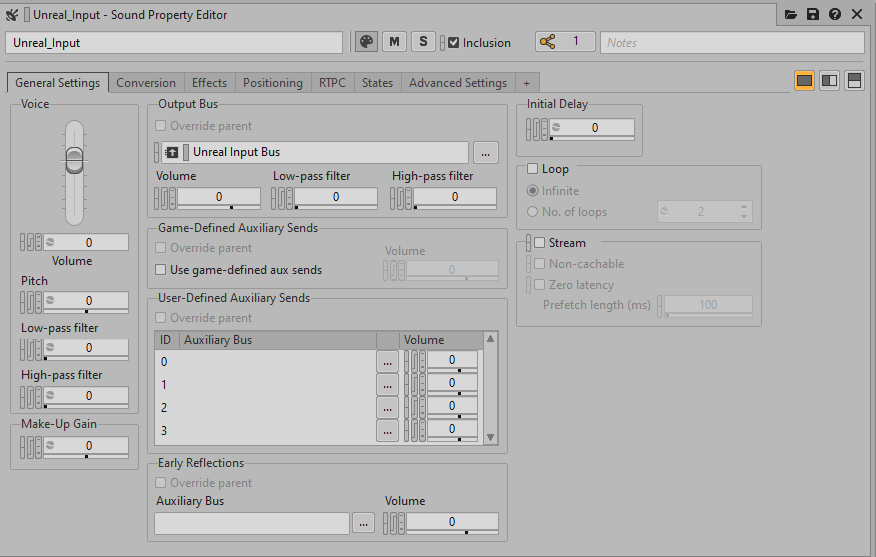Click the save icon in title bar
The width and height of the screenshot is (876, 557).
click(x=813, y=15)
